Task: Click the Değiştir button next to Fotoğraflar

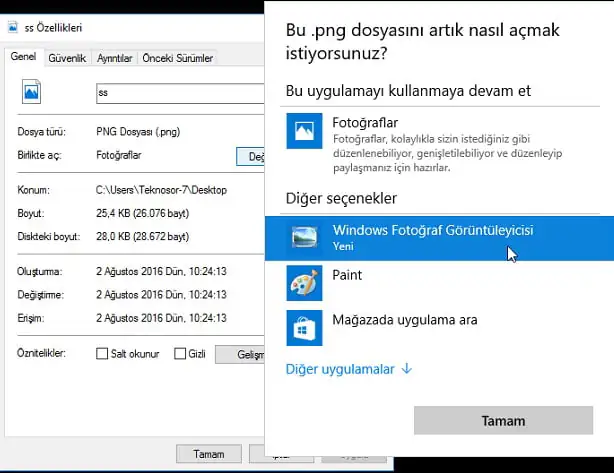Action: (251, 157)
